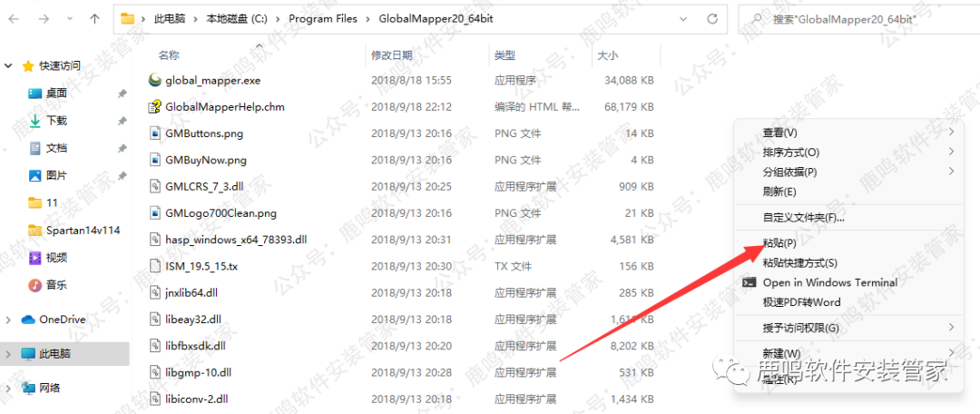Click the libfbxsdk.dll file icon
Viewport: 980px width, 414px height.
pos(155,346)
